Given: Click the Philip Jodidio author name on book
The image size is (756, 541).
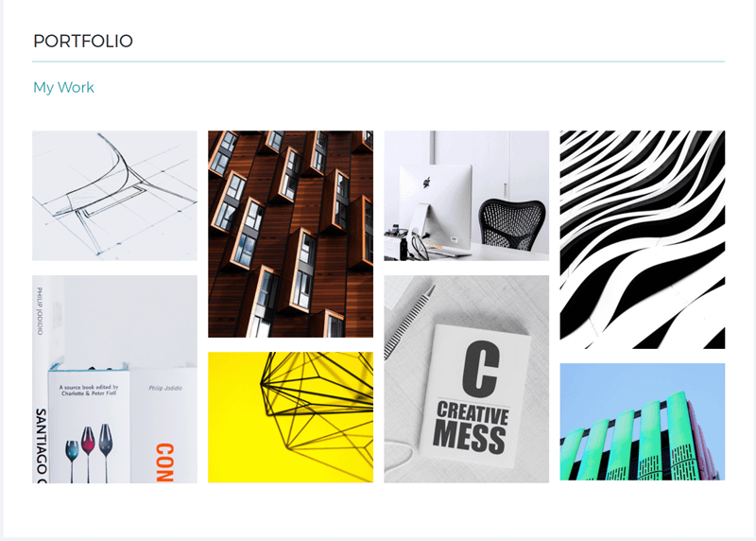Looking at the screenshot, I should 166,388.
